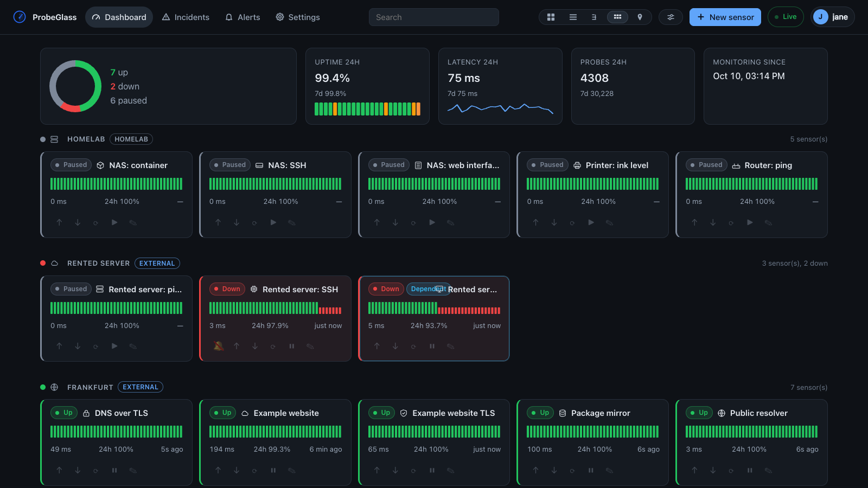
Task: Open the jane user menu
Action: pos(833,17)
